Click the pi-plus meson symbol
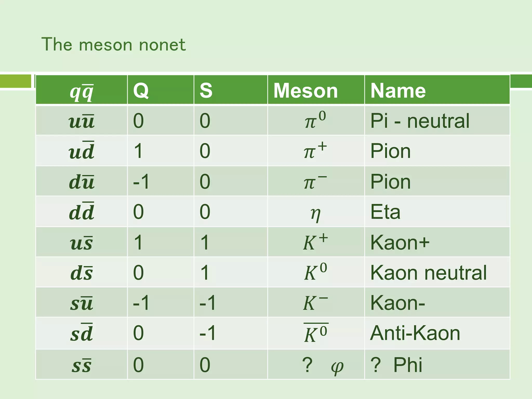Screen dimensions: 532x399 click(x=315, y=150)
